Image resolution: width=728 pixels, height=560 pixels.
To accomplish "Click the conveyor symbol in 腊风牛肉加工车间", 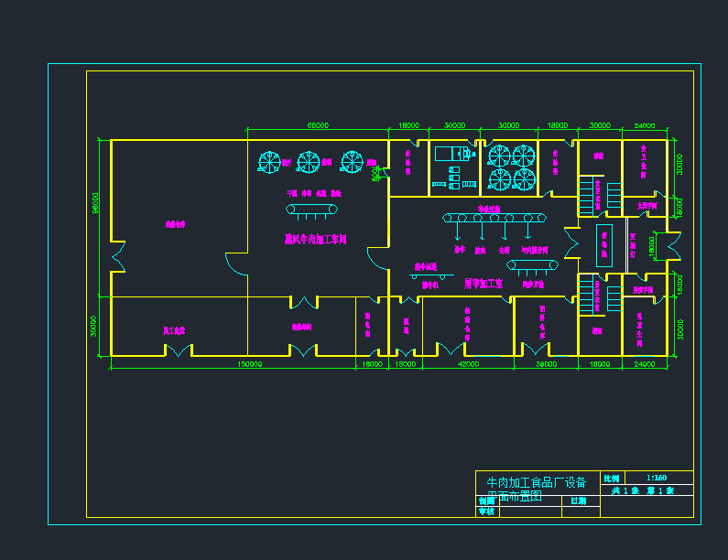I will [311, 210].
